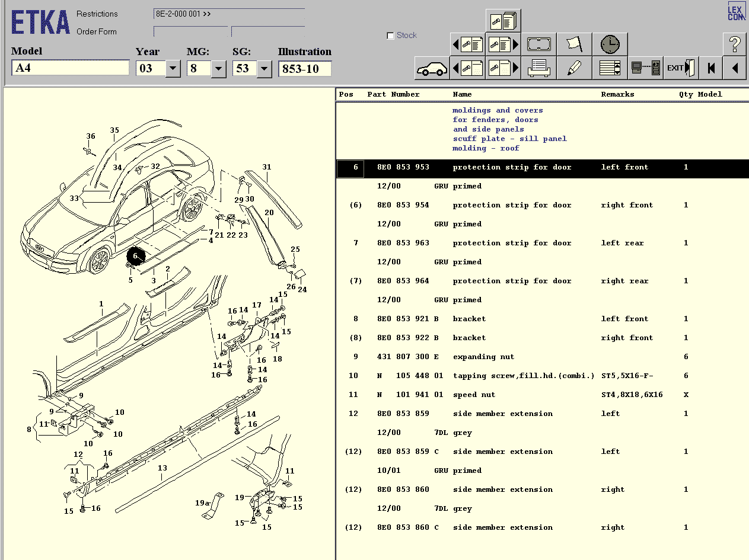This screenshot has width=749, height=560.
Task: Expand the Year dropdown arrow
Action: click(173, 69)
